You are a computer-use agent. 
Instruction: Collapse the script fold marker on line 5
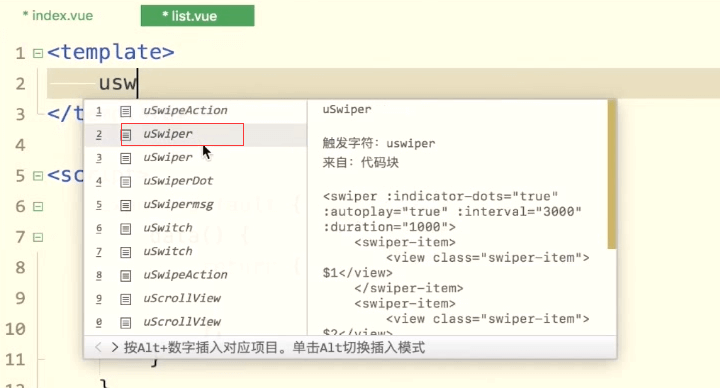point(38,175)
